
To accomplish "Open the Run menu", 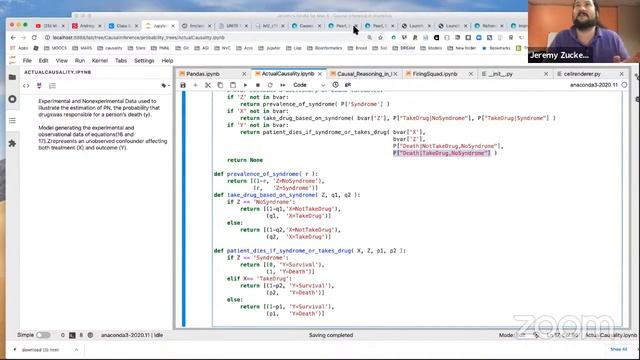I will coord(80,61).
